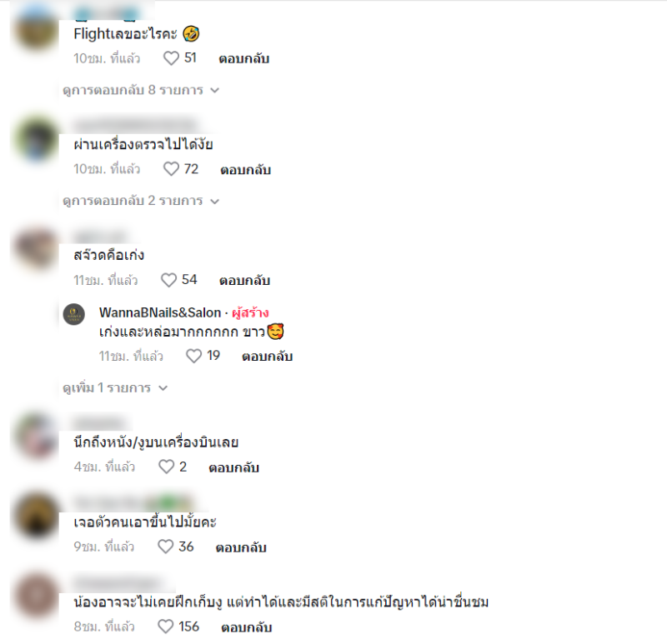Like WannaBNails&Salon's reply with 19 likes

(193, 356)
